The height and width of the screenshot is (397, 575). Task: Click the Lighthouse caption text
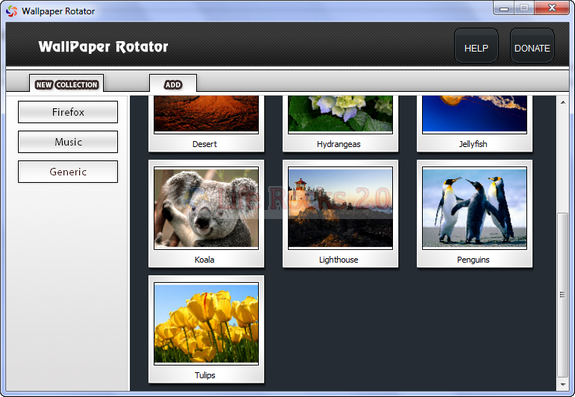tap(338, 260)
